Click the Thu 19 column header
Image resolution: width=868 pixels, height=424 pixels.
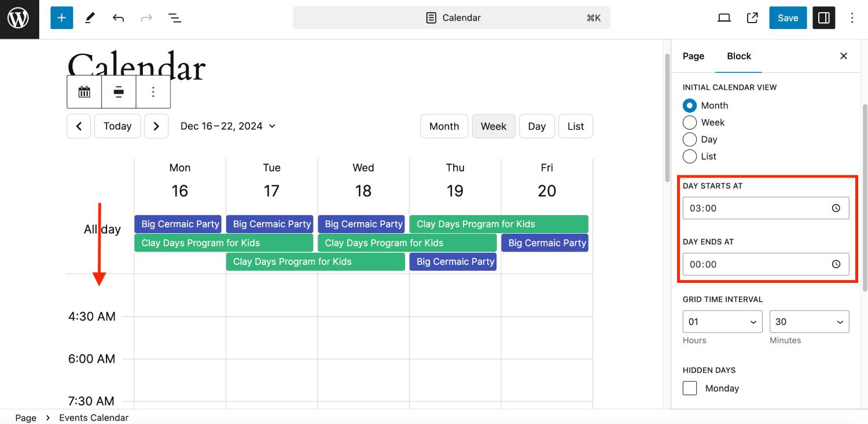455,180
